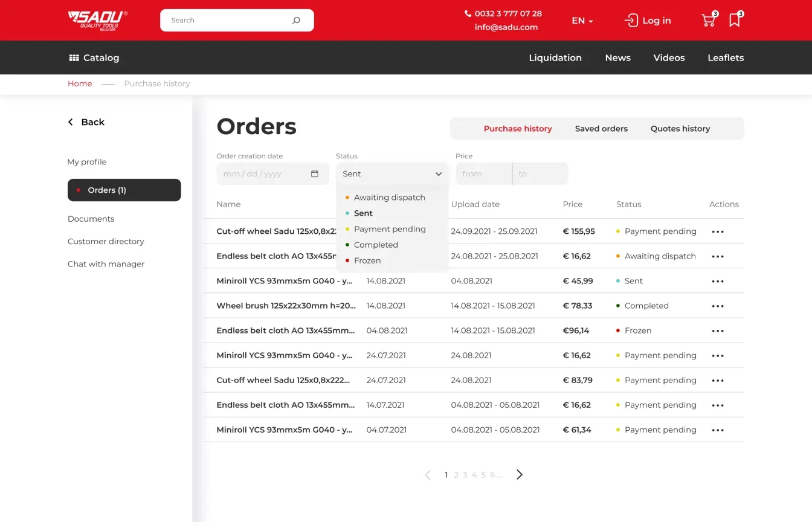Open the shopping cart icon
The image size is (812, 522).
pos(709,19)
